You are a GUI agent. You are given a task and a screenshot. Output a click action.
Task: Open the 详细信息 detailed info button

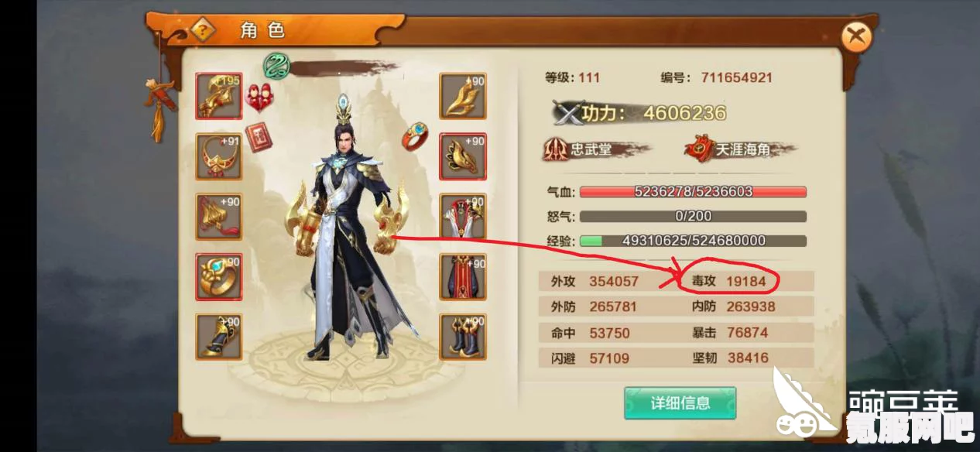680,403
